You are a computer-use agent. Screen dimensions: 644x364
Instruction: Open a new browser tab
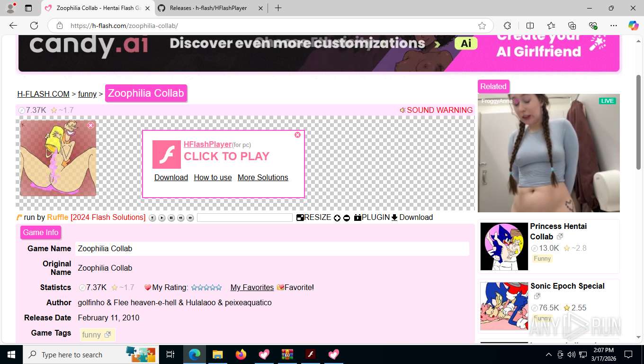pyautogui.click(x=278, y=8)
